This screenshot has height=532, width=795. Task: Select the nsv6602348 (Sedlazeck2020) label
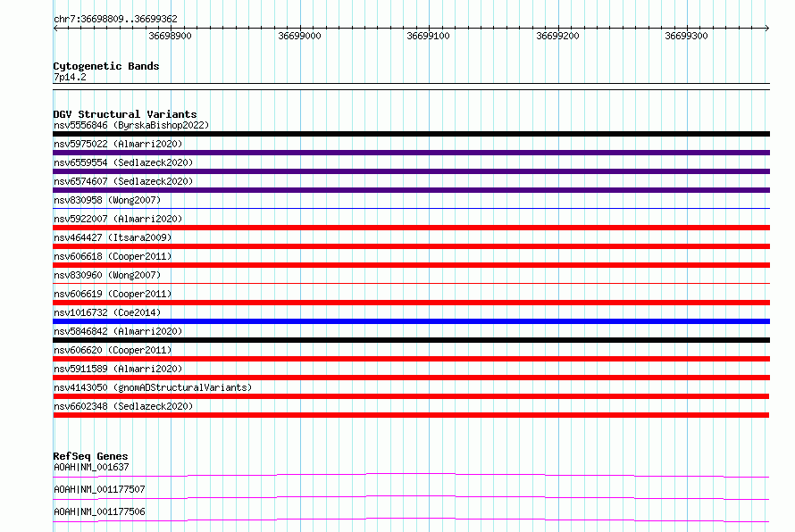click(123, 406)
